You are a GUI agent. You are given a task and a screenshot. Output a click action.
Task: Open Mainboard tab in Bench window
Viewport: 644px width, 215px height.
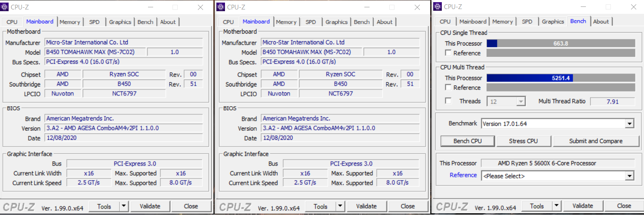473,21
